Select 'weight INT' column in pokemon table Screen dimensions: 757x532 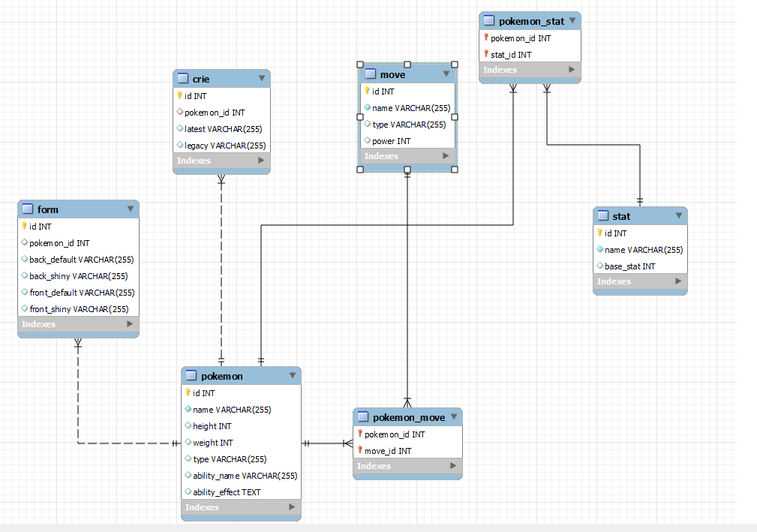pos(242,442)
